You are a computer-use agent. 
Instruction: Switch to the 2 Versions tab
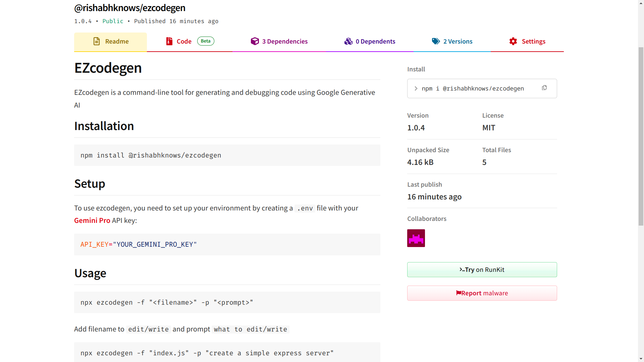coord(458,42)
